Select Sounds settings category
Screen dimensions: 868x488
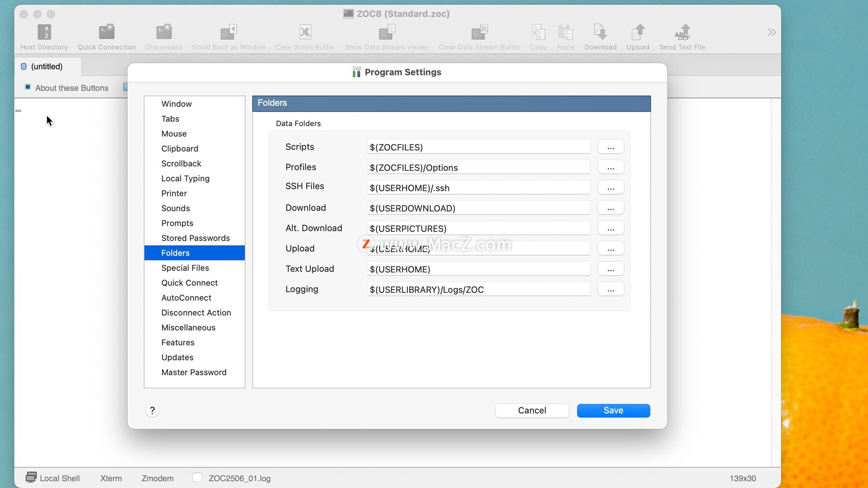click(x=194, y=208)
